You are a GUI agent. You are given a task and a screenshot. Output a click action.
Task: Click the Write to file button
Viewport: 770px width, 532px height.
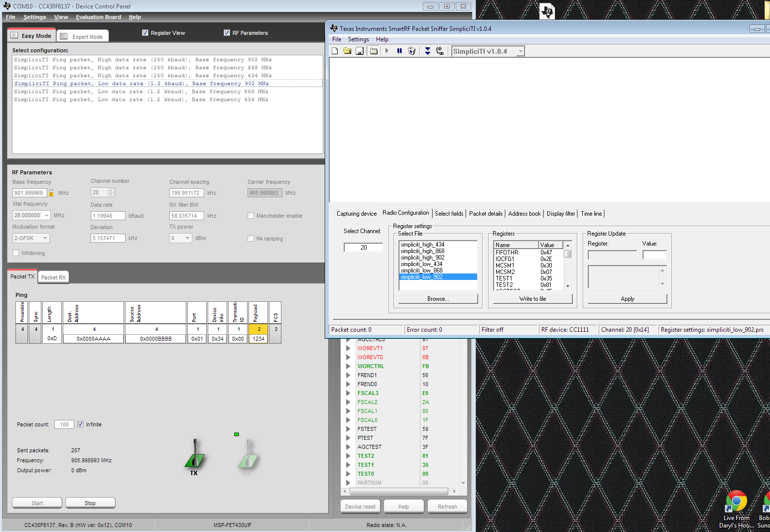[x=533, y=299]
